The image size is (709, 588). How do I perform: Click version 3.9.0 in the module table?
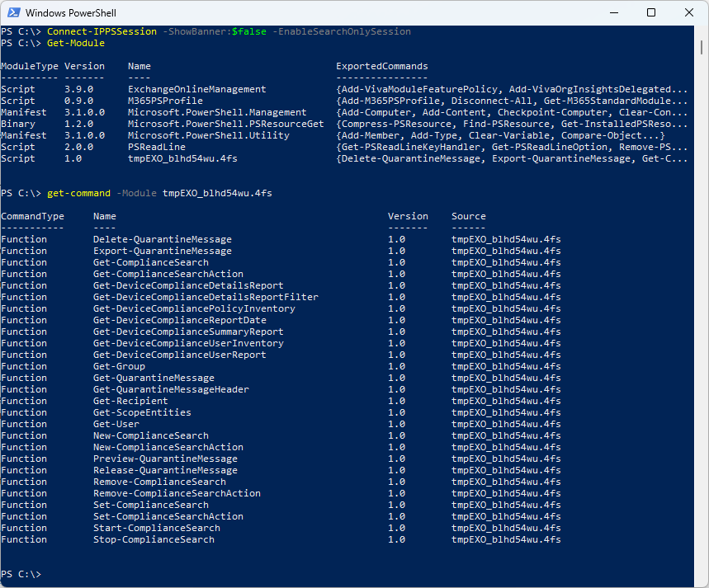pos(78,90)
